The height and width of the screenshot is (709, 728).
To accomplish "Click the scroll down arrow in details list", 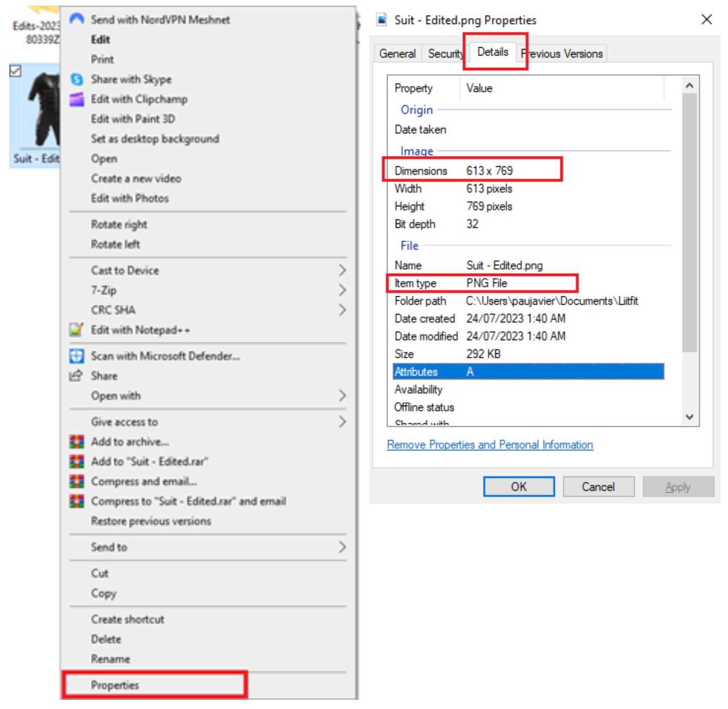I will [x=690, y=417].
